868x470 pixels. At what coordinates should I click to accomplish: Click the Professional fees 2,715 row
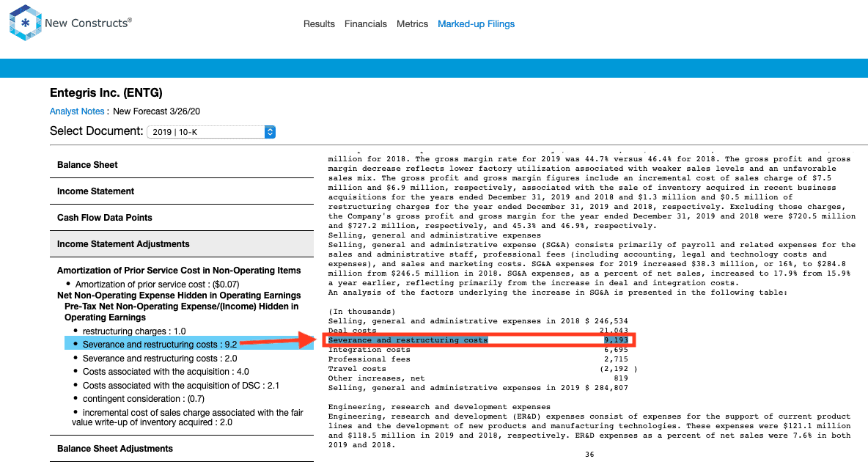coord(478,359)
